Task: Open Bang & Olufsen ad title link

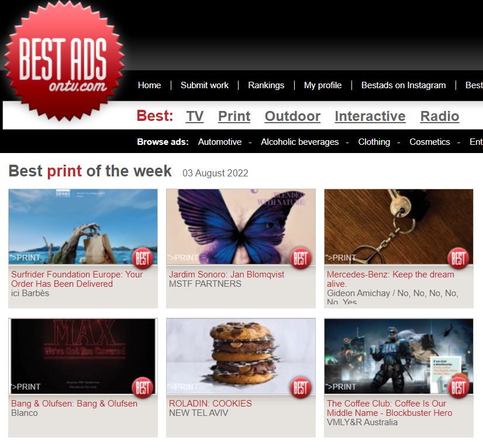Action: click(74, 404)
